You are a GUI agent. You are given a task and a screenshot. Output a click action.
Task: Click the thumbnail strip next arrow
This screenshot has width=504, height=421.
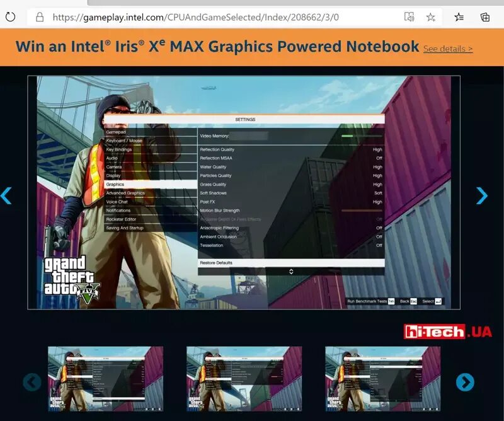click(465, 382)
